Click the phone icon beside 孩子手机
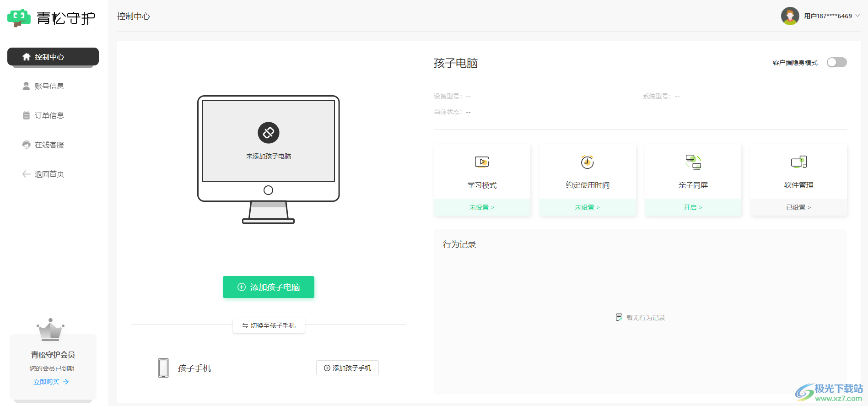Viewport: 868px width, 406px height. click(x=163, y=368)
